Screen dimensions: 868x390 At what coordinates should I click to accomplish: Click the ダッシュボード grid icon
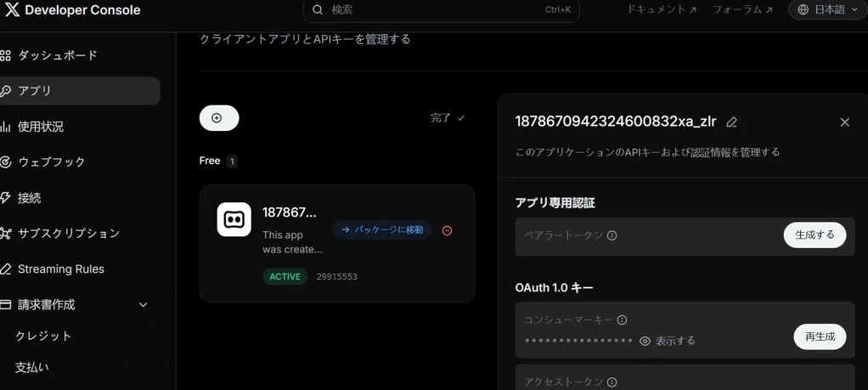(x=6, y=55)
